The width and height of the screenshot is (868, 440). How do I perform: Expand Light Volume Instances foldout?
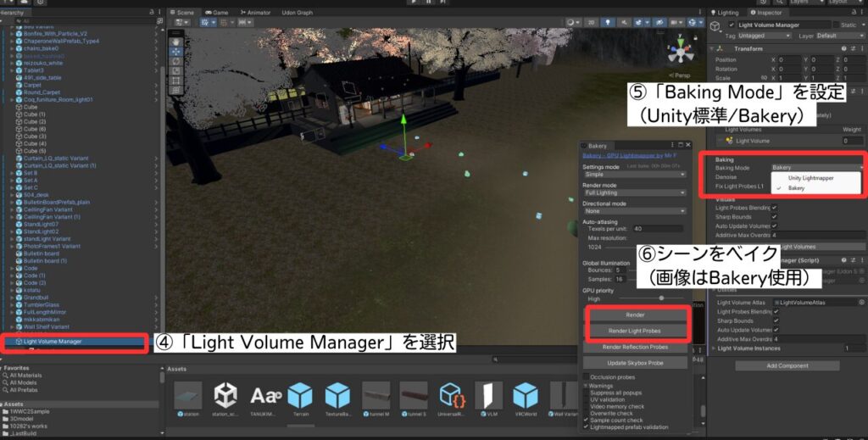(x=714, y=348)
